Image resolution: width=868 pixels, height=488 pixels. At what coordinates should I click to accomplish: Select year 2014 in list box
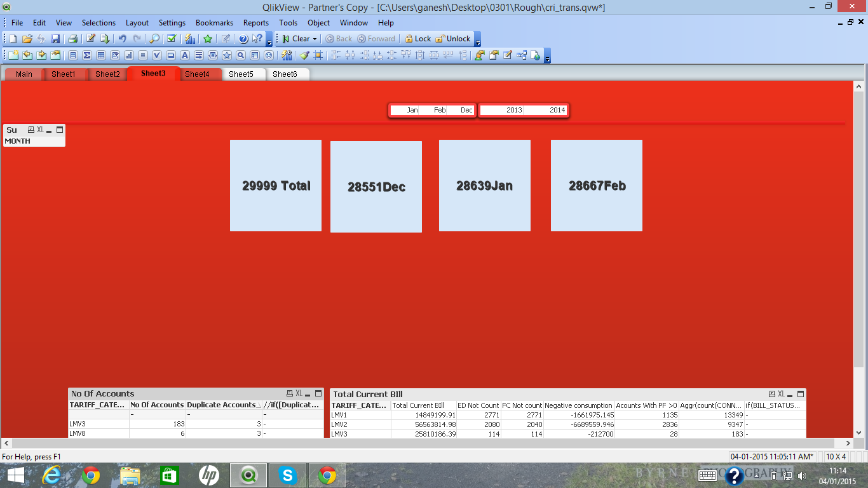tap(557, 110)
